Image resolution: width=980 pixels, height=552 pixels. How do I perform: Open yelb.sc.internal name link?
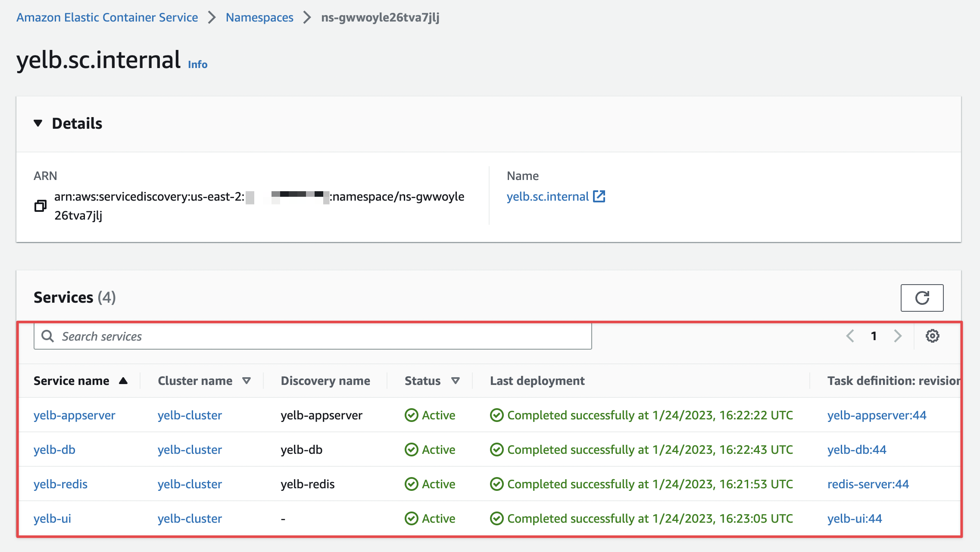[x=547, y=196]
